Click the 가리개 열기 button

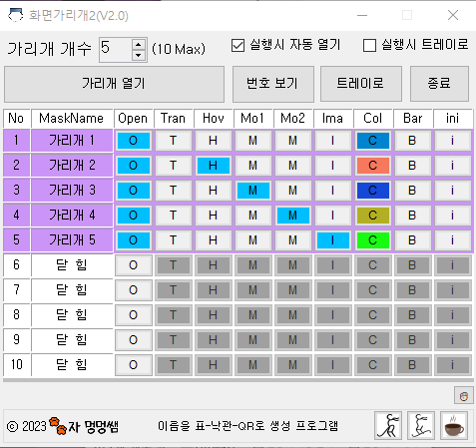114,84
